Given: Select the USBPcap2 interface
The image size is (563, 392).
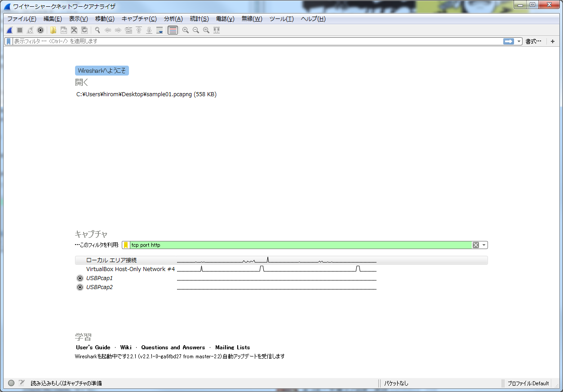Looking at the screenshot, I should (281, 287).
